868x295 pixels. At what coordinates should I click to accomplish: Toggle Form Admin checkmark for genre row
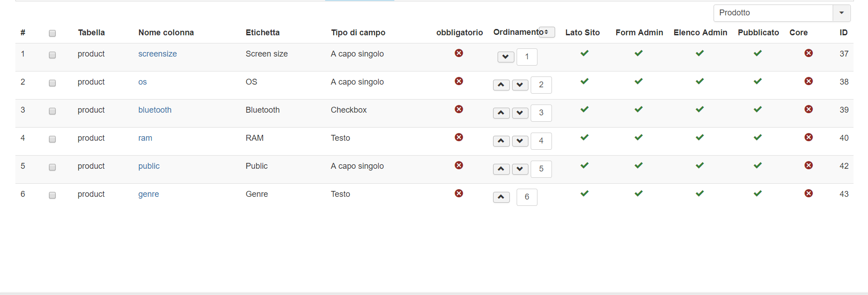pyautogui.click(x=638, y=194)
